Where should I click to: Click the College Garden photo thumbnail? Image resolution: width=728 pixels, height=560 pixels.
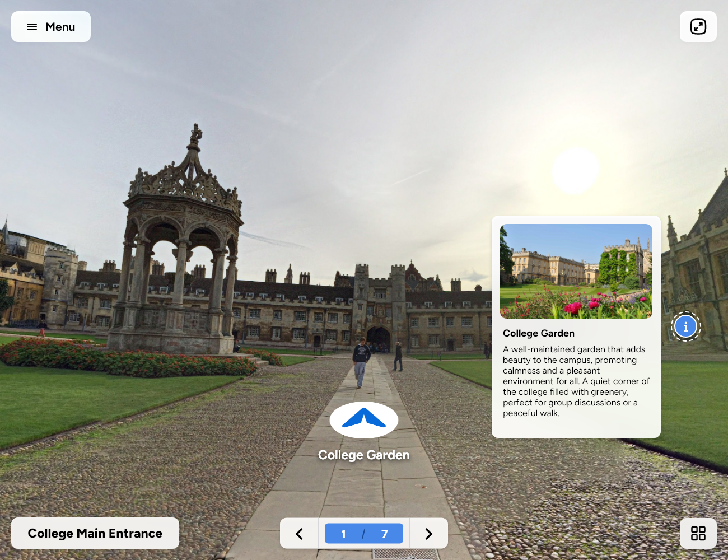tap(576, 271)
